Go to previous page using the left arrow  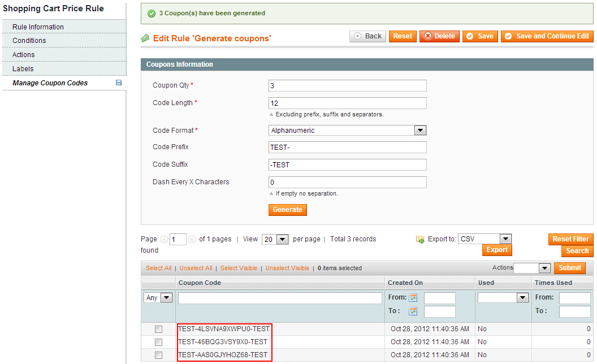pos(164,240)
